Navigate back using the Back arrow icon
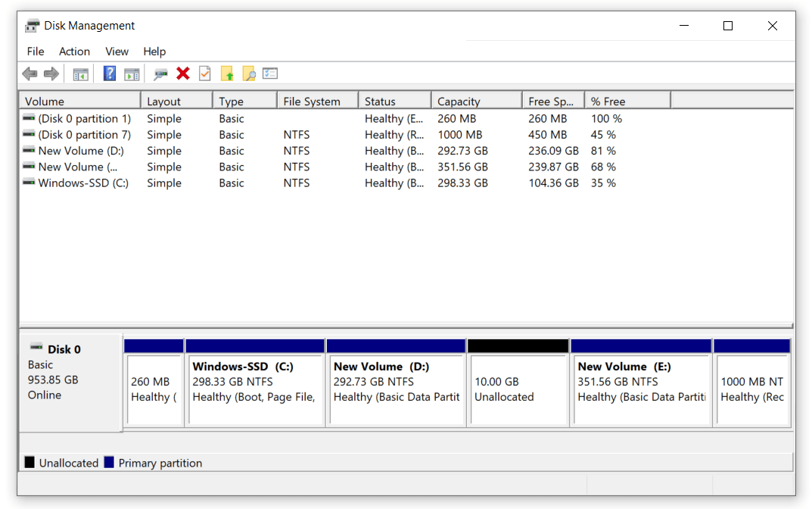This screenshot has height=509, width=812. pyautogui.click(x=30, y=73)
